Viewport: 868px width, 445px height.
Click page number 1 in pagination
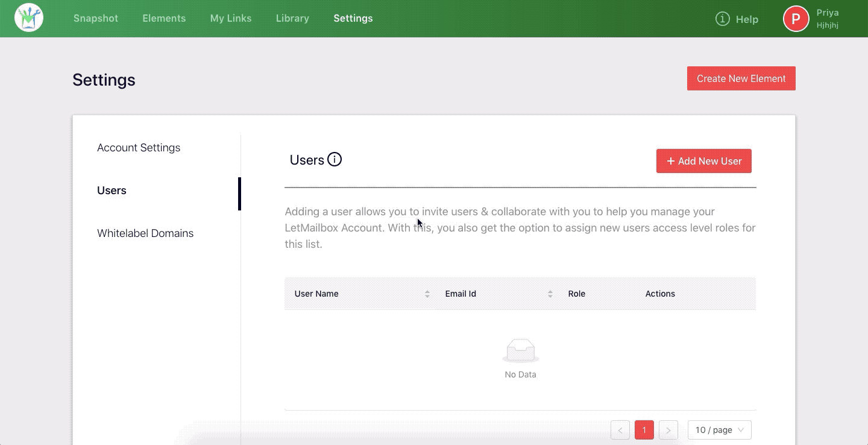tap(644, 430)
